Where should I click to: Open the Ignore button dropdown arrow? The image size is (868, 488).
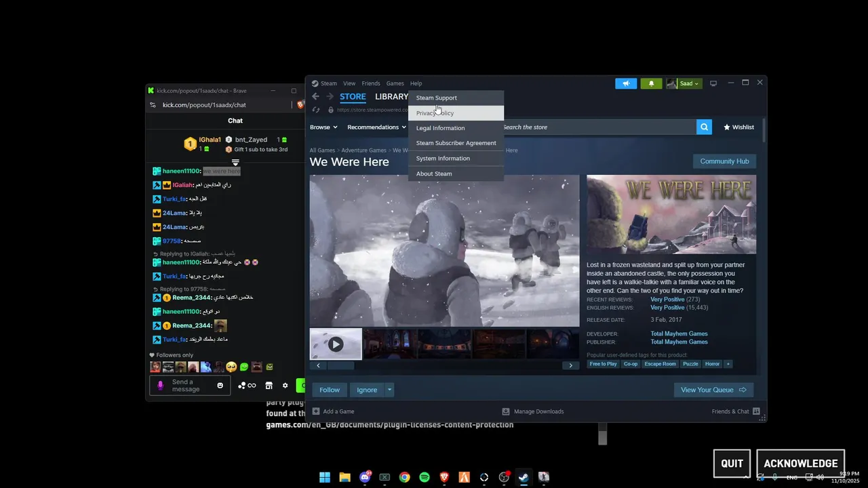click(x=389, y=390)
